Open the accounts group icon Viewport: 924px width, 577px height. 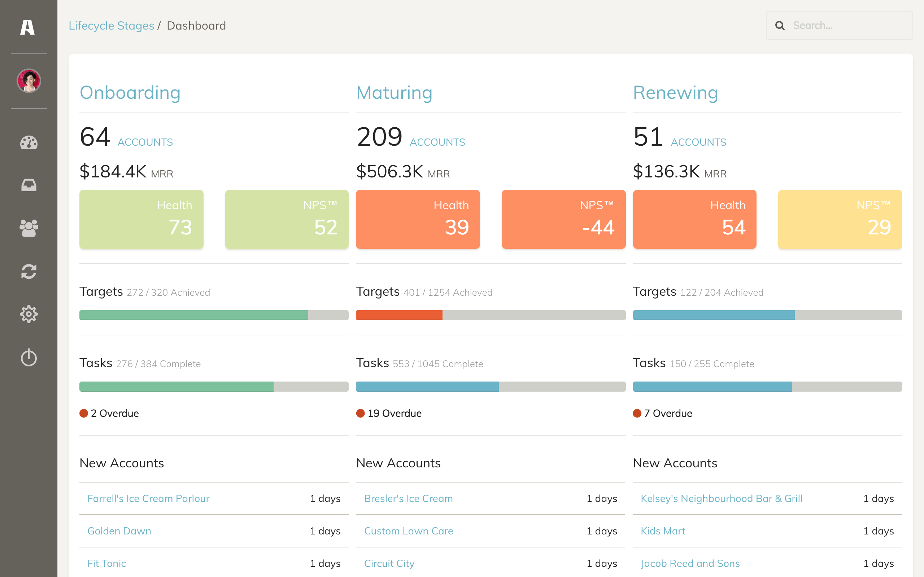coord(29,228)
